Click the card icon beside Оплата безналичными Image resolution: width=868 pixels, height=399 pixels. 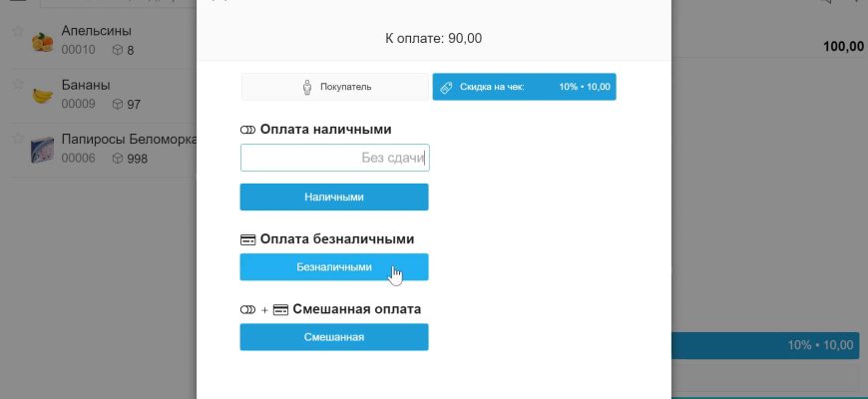click(x=248, y=239)
